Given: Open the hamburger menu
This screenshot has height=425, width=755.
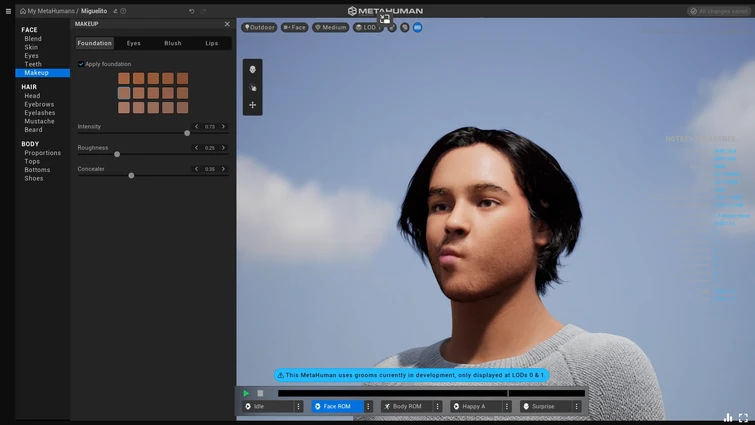Looking at the screenshot, I should [8, 11].
